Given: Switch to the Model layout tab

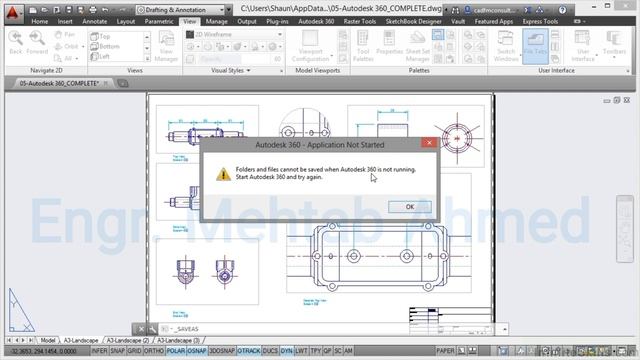Looking at the screenshot, I should tap(48, 340).
